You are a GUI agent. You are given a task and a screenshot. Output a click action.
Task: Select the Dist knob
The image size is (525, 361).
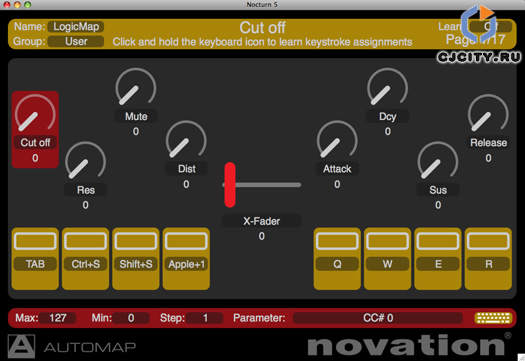pos(186,139)
